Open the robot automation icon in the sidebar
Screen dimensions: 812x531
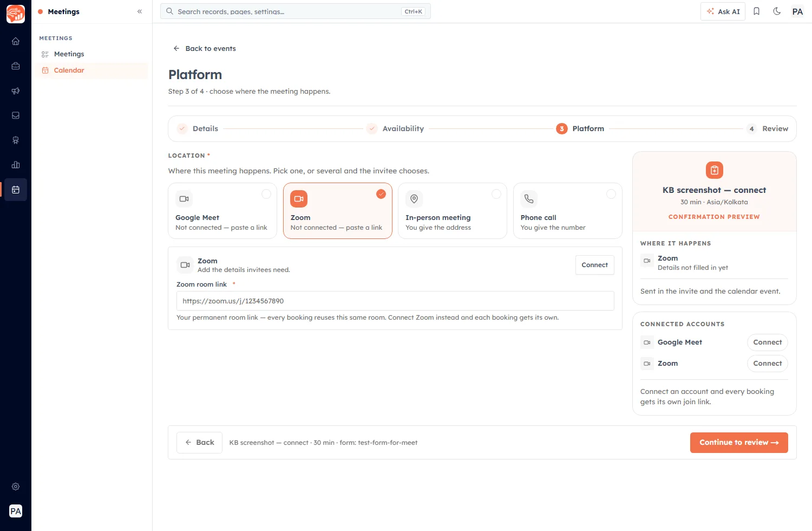point(16,140)
